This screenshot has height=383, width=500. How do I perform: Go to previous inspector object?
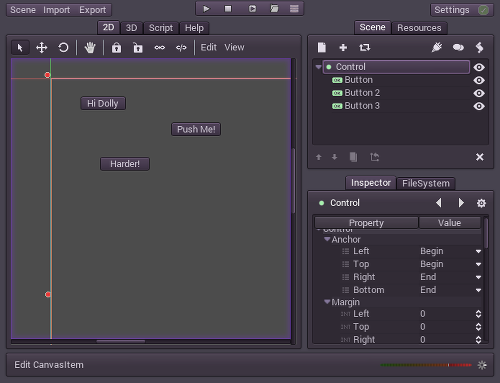click(439, 203)
